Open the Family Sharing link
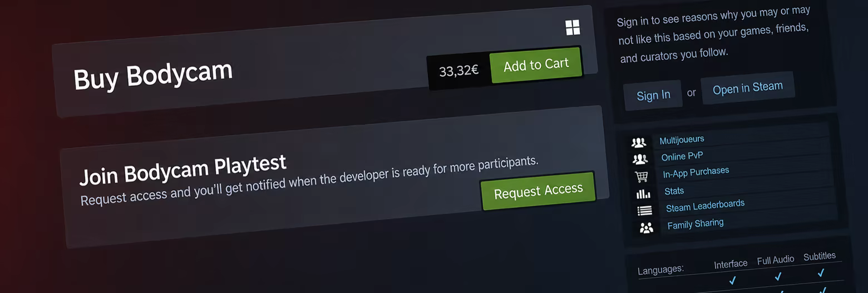Viewport: 868px width, 293px height. pos(696,224)
